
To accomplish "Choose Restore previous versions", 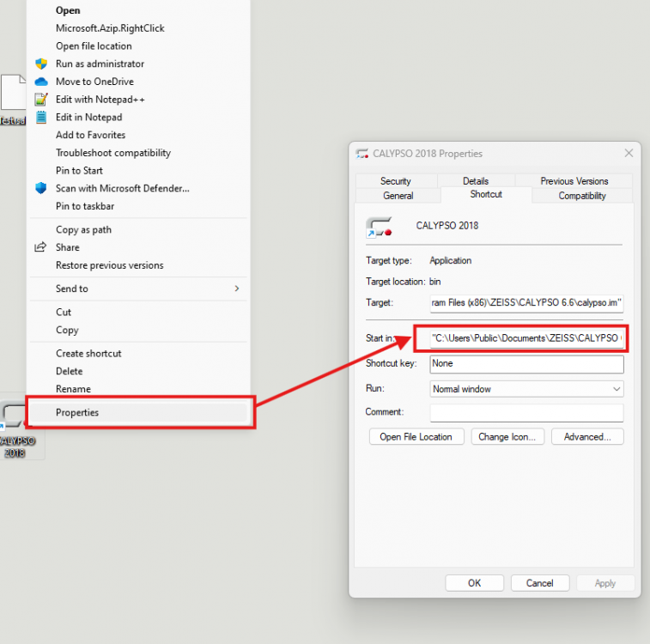I will [110, 265].
